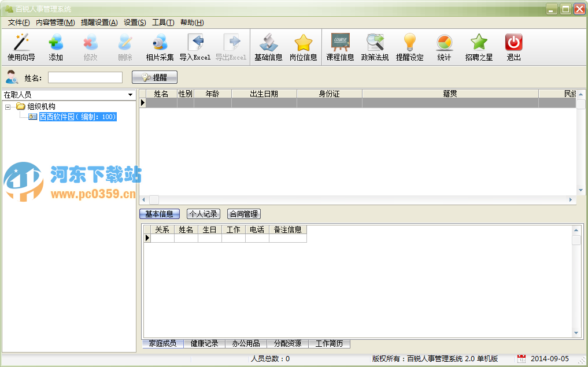The height and width of the screenshot is (367, 588).
Task: Click the 添加 add person icon
Action: (56, 42)
